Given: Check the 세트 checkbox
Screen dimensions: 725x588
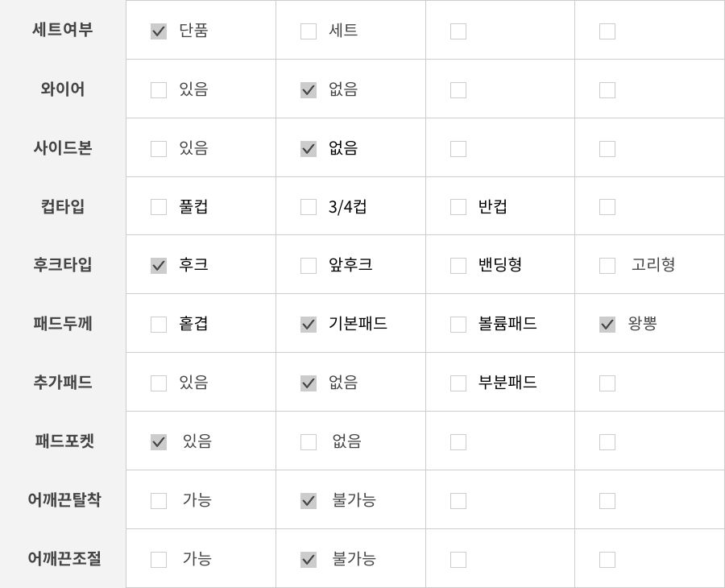Looking at the screenshot, I should pyautogui.click(x=309, y=31).
